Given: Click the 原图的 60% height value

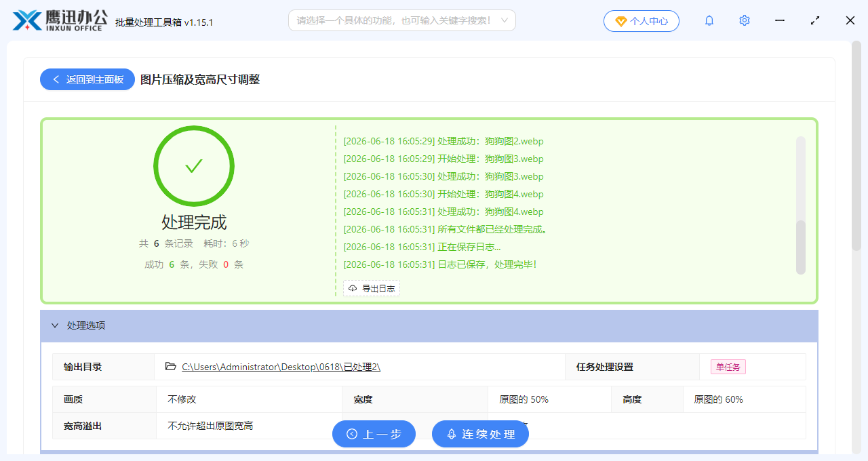Looking at the screenshot, I should [x=719, y=399].
